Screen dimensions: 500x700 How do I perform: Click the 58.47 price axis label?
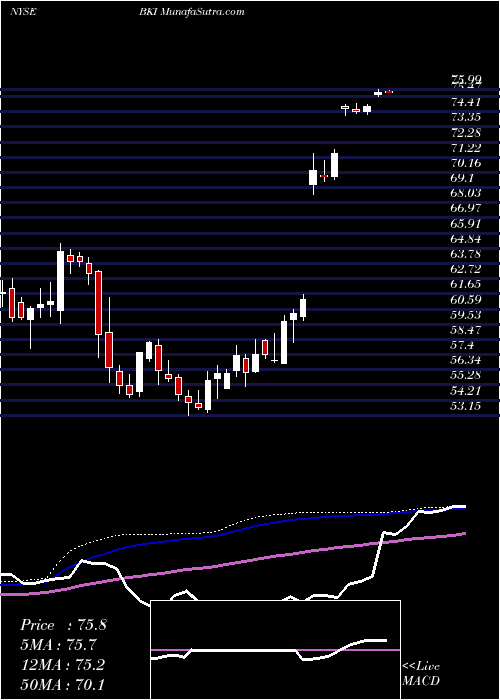point(466,330)
